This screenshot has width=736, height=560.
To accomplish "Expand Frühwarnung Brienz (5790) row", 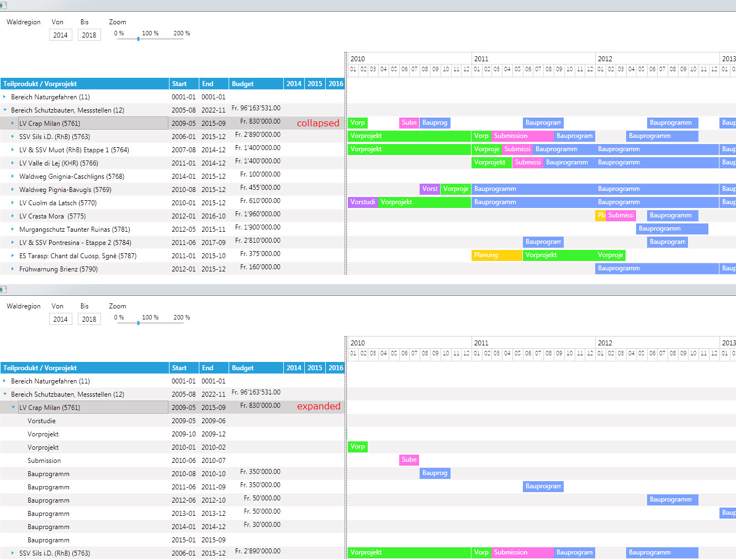I will [13, 269].
